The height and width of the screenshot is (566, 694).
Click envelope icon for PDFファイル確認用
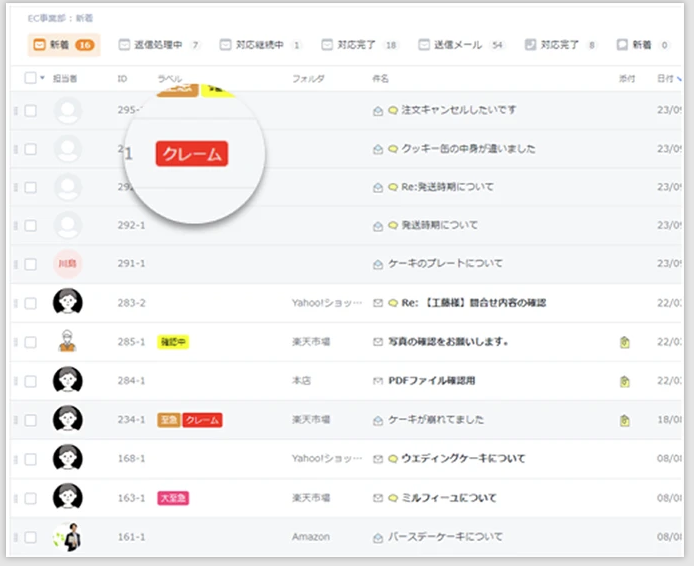tap(378, 381)
